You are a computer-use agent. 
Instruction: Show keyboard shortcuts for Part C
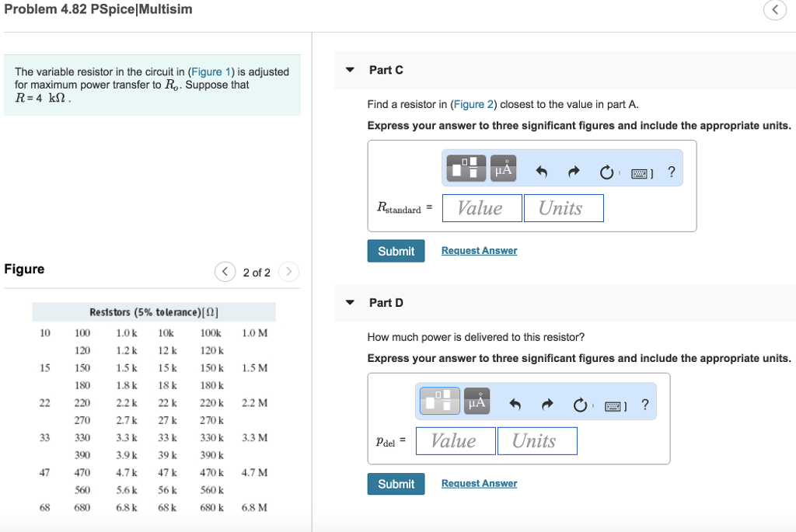point(641,172)
